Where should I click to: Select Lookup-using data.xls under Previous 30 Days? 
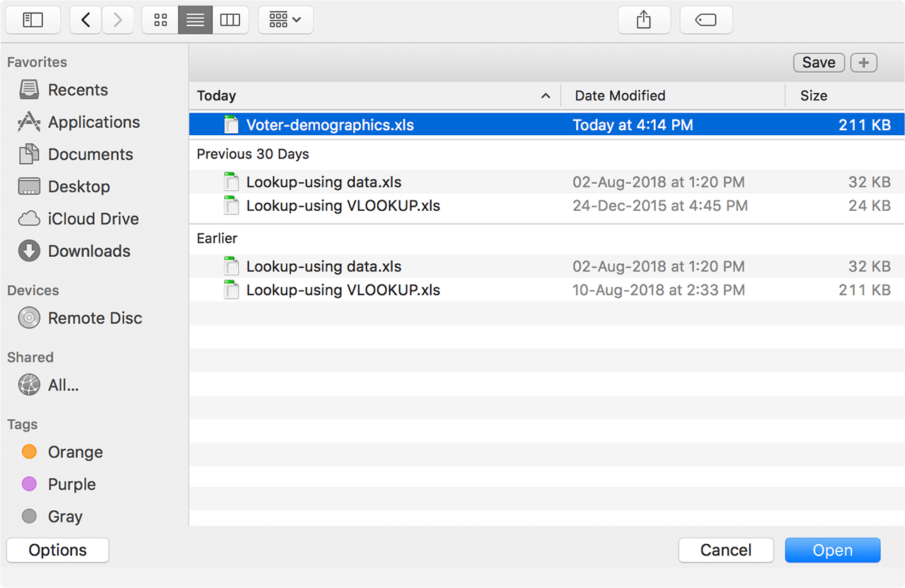(547, 182)
